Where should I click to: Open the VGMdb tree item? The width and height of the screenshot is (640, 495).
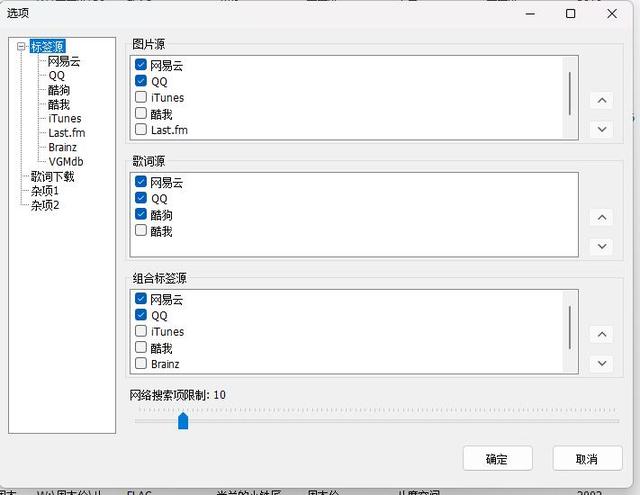(x=66, y=162)
